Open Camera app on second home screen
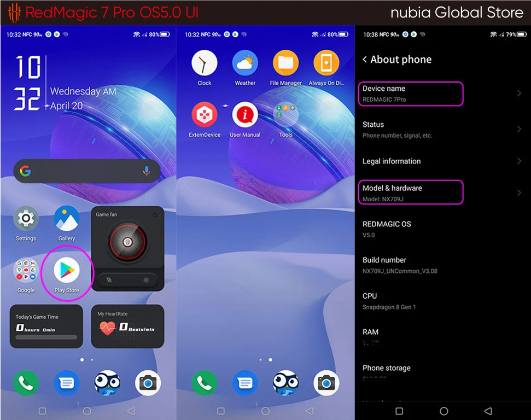The width and height of the screenshot is (531, 420). click(x=326, y=383)
